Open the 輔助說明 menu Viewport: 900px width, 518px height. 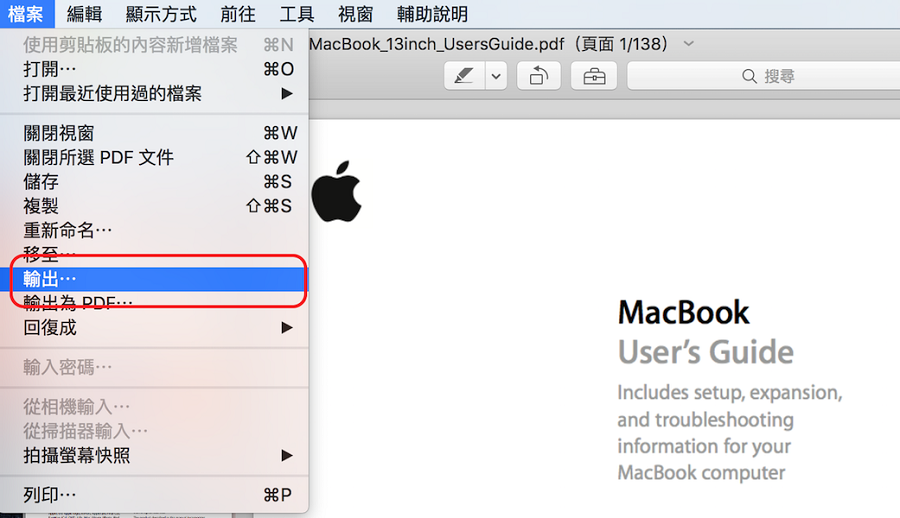click(432, 14)
